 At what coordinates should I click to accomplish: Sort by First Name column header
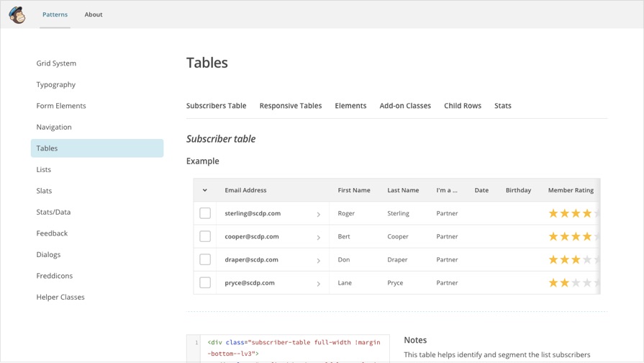(354, 190)
